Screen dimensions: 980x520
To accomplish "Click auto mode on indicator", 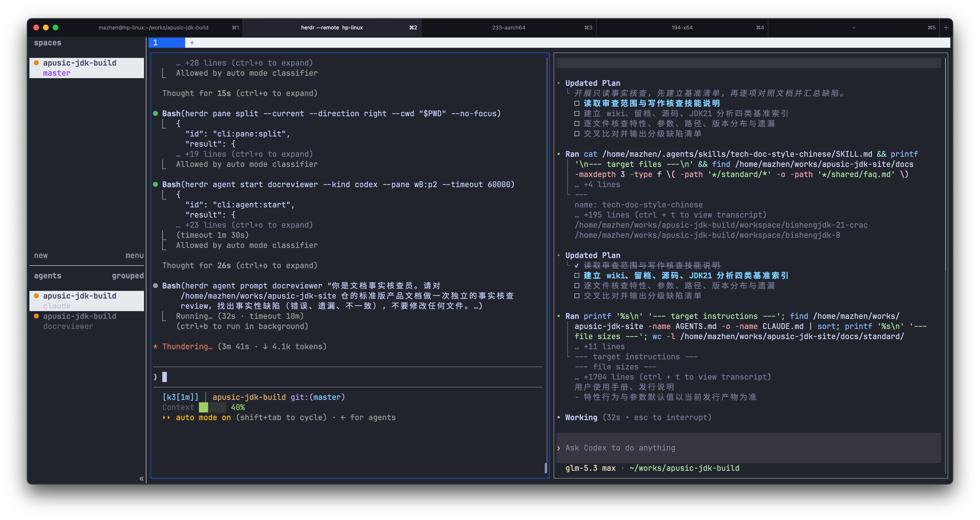I will tap(203, 417).
